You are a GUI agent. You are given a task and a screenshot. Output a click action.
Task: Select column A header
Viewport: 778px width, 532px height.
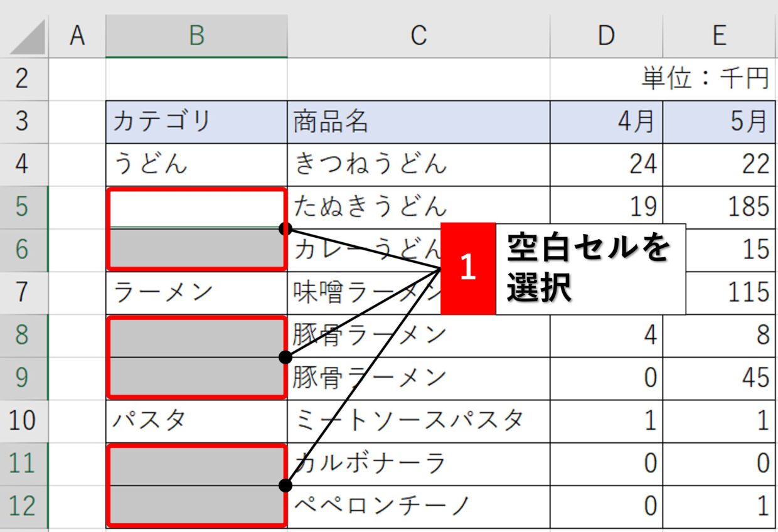(77, 36)
